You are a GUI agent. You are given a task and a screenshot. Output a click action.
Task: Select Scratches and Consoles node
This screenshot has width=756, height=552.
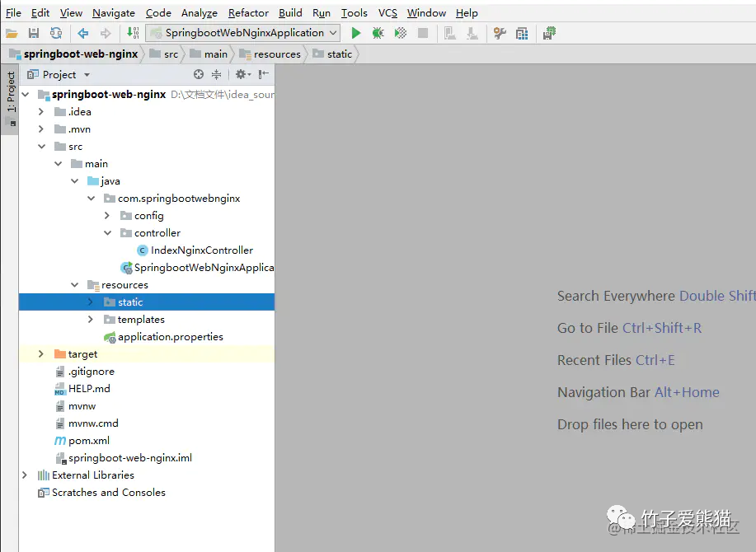pos(101,493)
